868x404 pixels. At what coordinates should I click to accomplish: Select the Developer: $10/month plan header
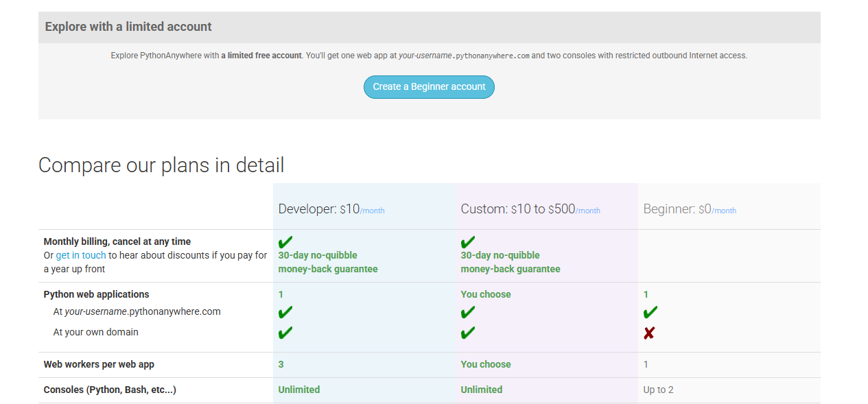click(331, 209)
